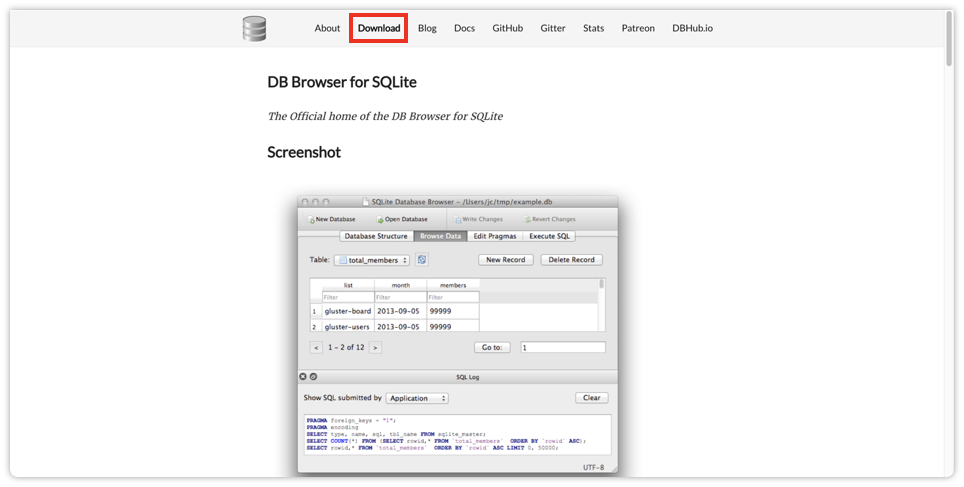
Task: Open the About page
Action: click(327, 28)
